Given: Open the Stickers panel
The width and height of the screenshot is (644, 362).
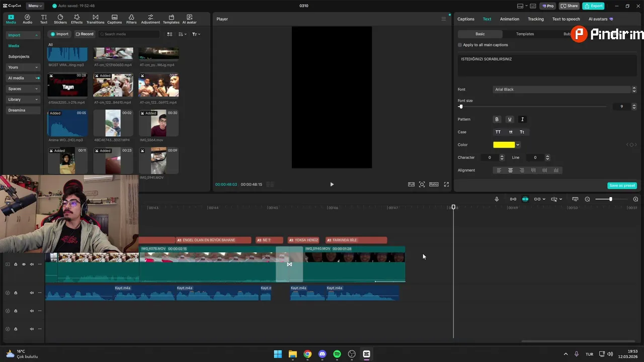Looking at the screenshot, I should pos(60,19).
